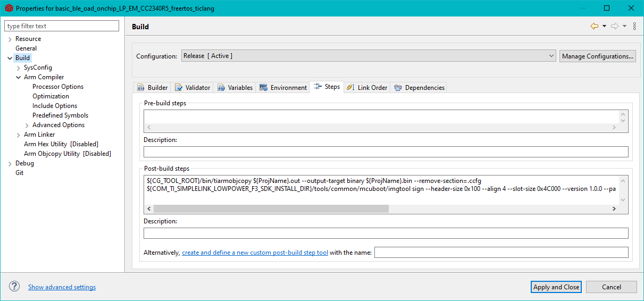Click the Environment tab icon

(x=263, y=88)
